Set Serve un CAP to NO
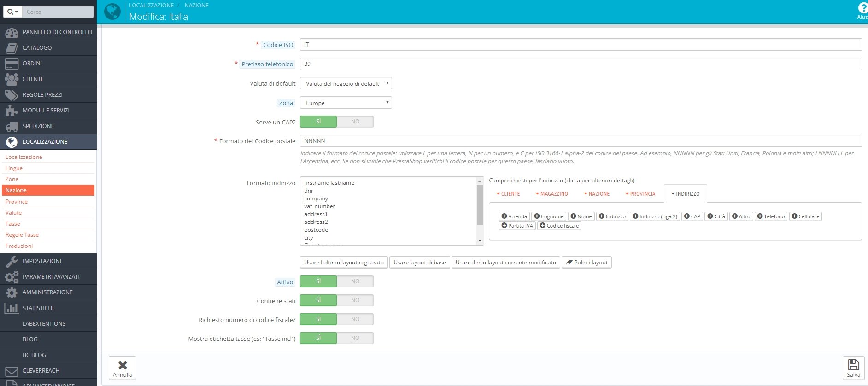868x386 pixels. point(355,122)
